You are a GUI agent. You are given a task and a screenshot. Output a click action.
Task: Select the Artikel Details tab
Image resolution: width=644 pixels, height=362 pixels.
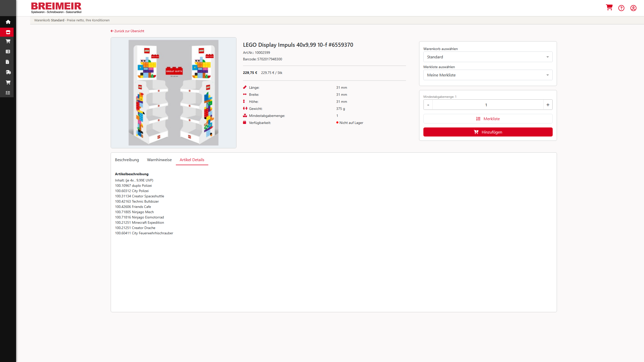coord(192,160)
